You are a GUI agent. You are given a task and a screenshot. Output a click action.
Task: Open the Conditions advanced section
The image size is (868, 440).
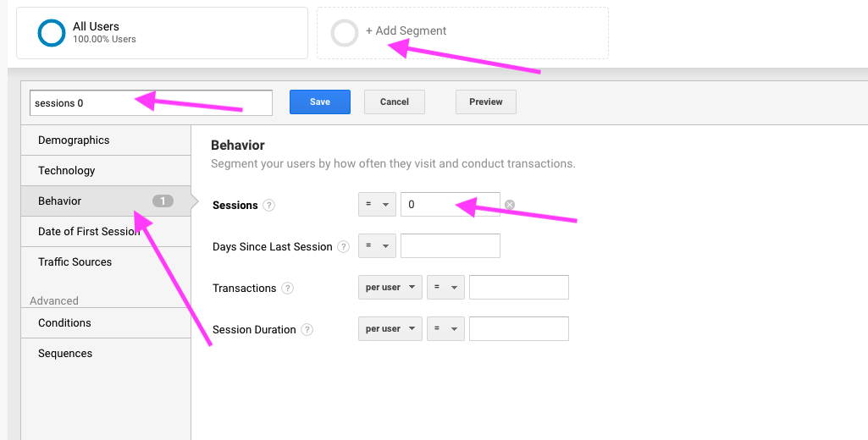click(x=64, y=323)
